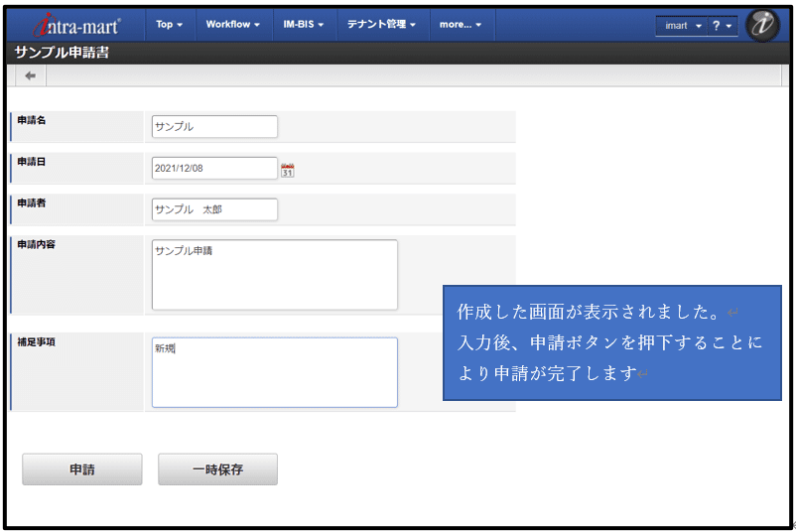Go back with the left arrow icon

pyautogui.click(x=31, y=75)
